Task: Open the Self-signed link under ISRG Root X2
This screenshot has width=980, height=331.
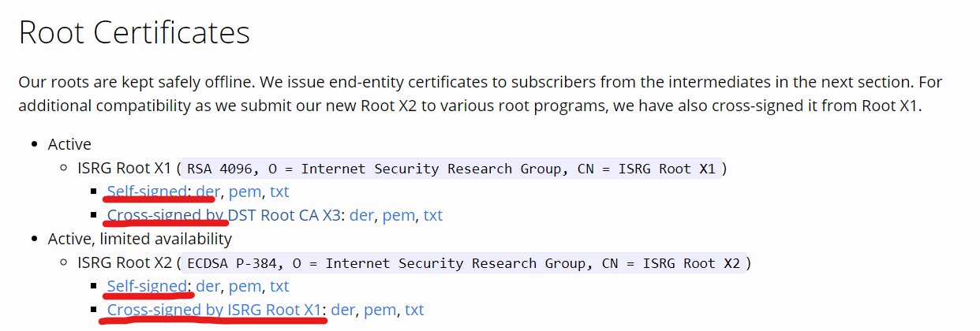Action: (x=148, y=286)
